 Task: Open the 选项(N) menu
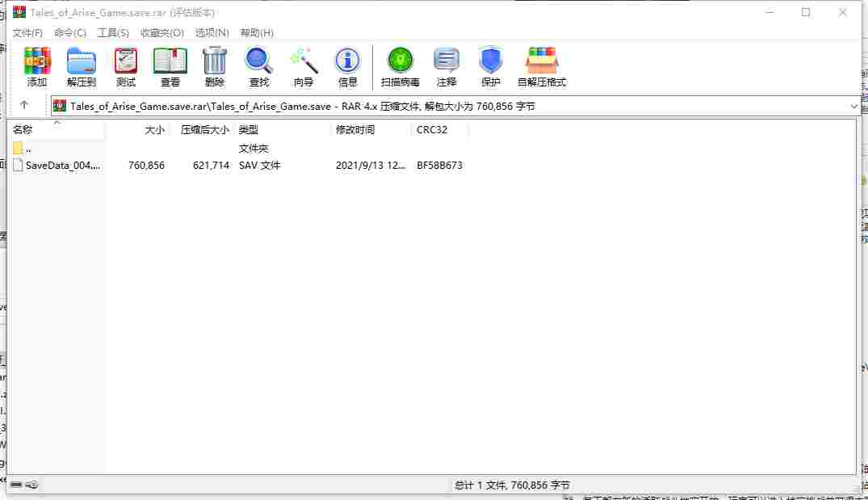tap(212, 32)
